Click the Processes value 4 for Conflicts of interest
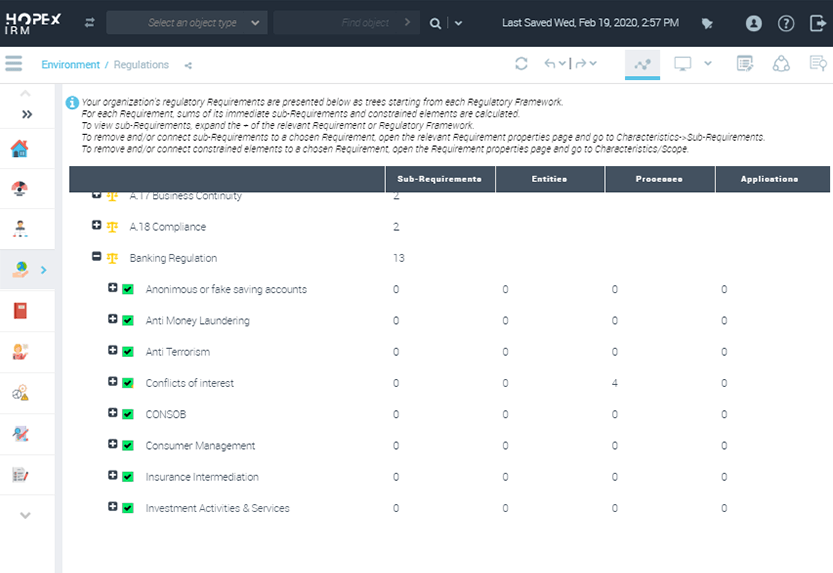833x573 pixels. click(615, 383)
